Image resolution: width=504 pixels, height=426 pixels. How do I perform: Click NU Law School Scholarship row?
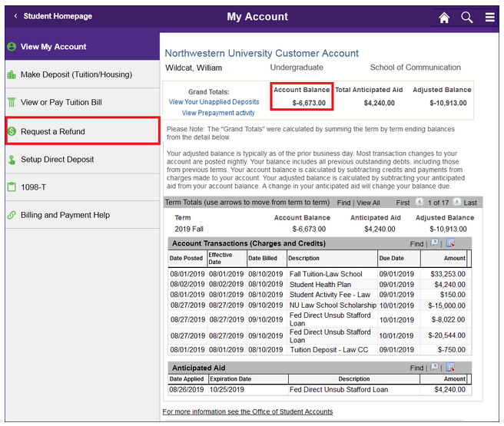pos(333,305)
